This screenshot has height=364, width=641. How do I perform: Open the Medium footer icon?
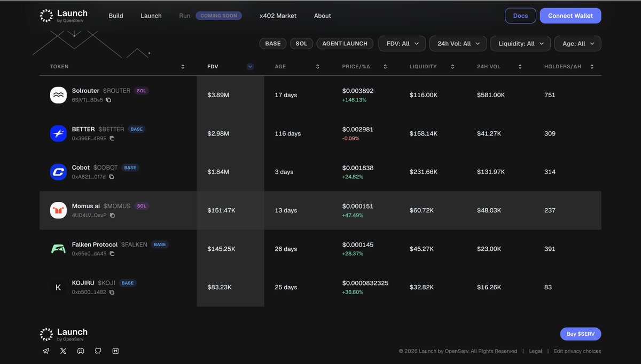[115, 351]
